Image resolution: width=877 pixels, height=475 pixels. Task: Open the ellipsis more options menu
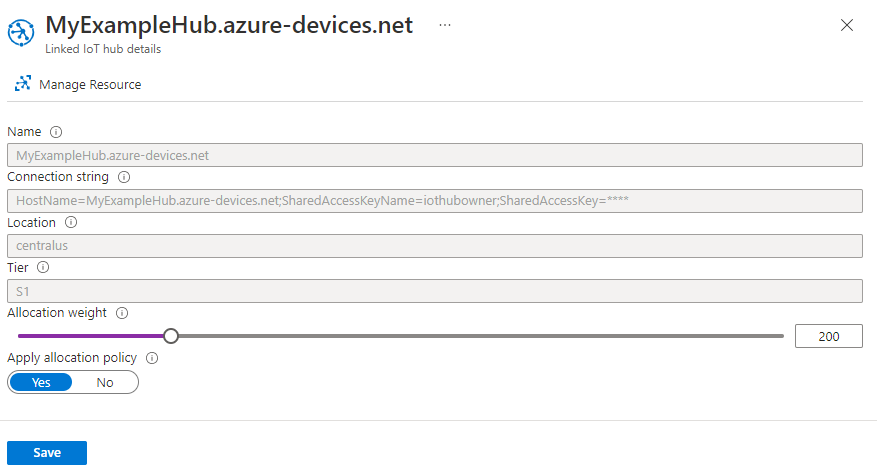coord(445,25)
